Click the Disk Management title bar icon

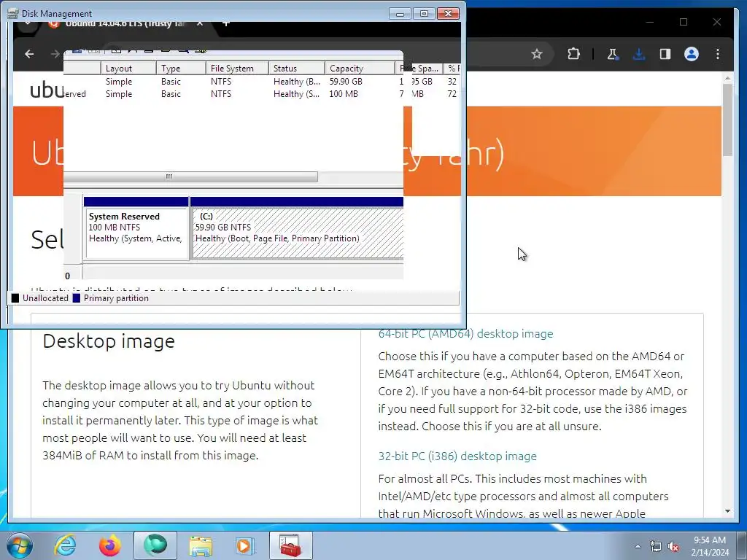[x=13, y=14]
